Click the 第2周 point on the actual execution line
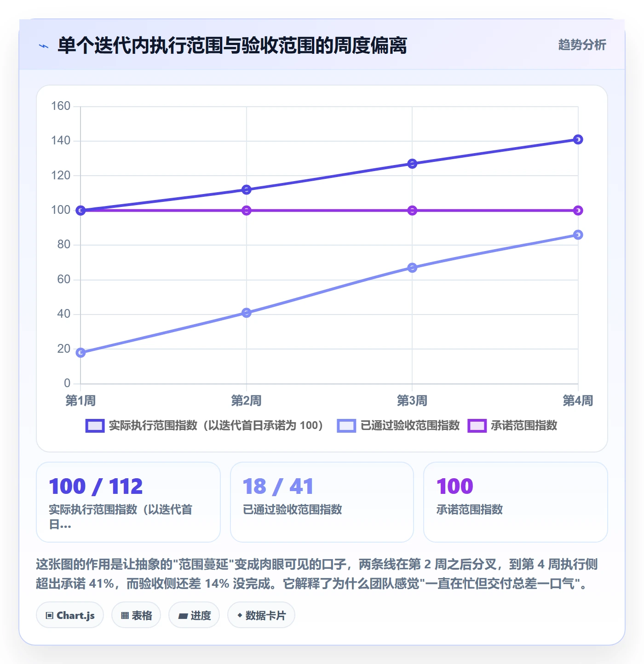Screen dimensions: 644x664 pos(247,189)
